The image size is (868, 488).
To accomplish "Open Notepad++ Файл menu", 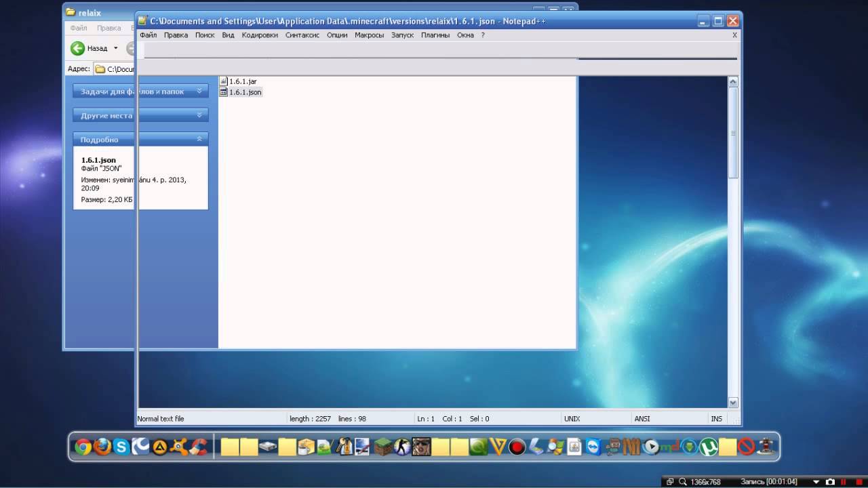I will point(148,35).
